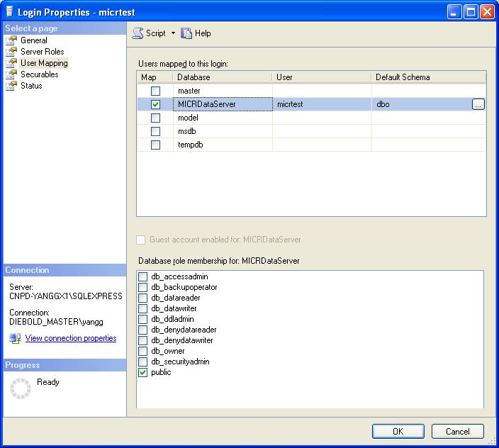Check the db_owner role checkbox
Viewport: 499px width, 448px height.
tap(143, 351)
